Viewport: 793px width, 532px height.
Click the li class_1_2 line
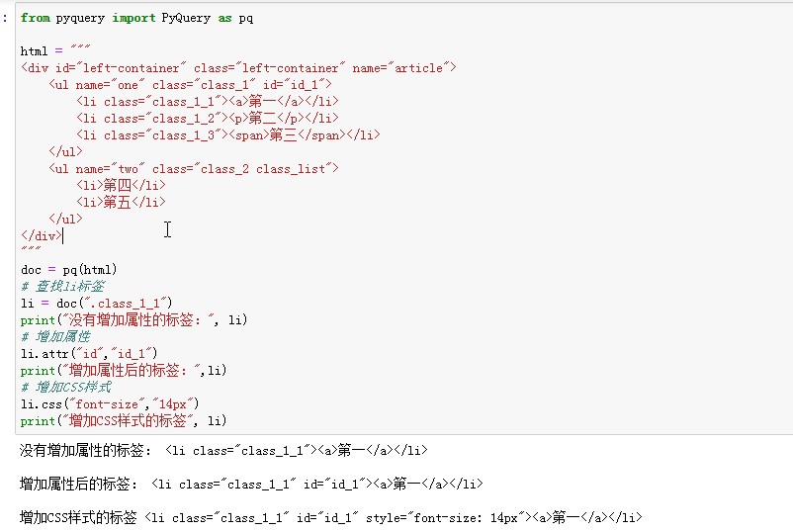[x=208, y=118]
